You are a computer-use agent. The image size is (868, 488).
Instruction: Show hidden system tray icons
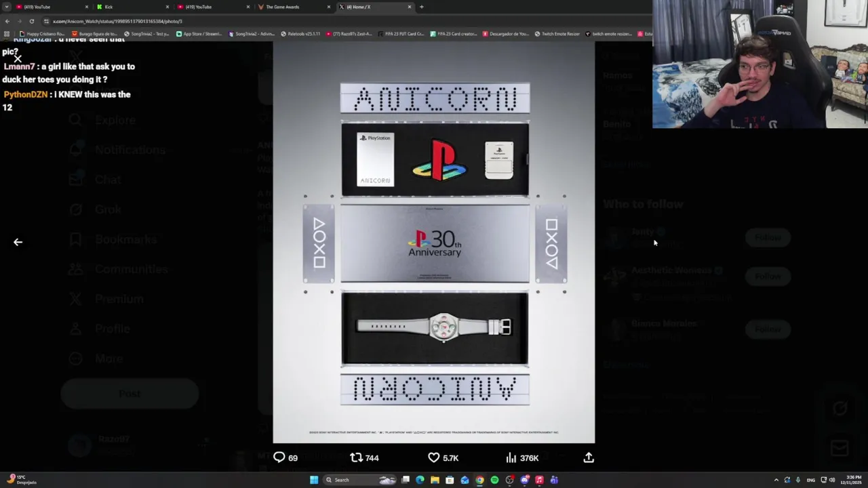coord(776,480)
